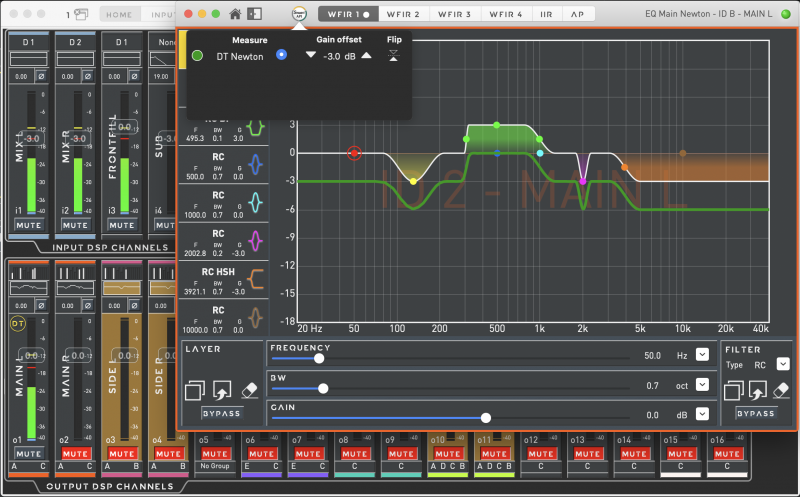This screenshot has width=800, height=497.
Task: Click the Filter BYPASS button
Action: pyautogui.click(x=757, y=412)
